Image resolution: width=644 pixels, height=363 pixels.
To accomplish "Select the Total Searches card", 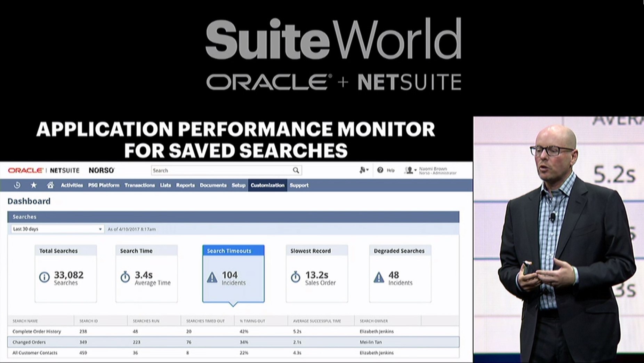I will (x=66, y=274).
